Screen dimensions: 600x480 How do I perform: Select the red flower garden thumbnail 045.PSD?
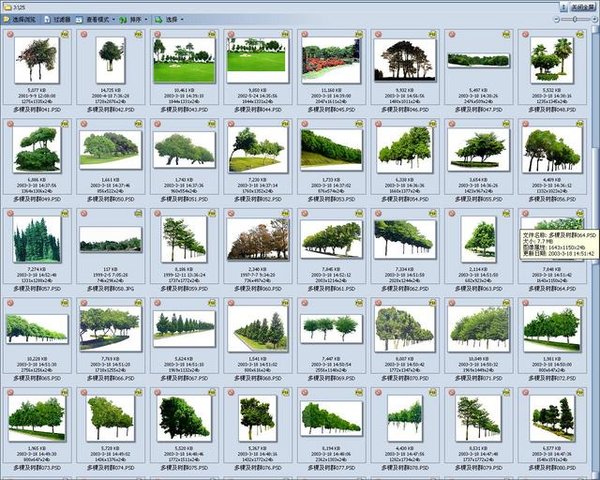331,60
